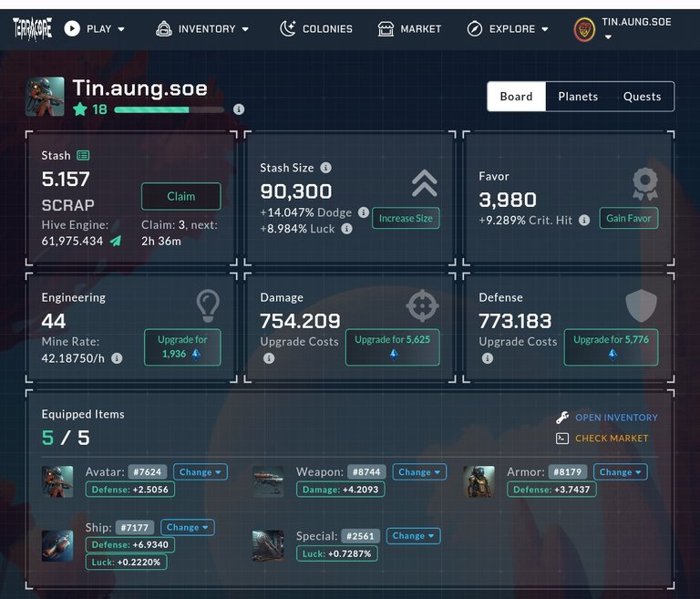Click the Inventory backpack icon
The image size is (700, 599).
tap(164, 28)
